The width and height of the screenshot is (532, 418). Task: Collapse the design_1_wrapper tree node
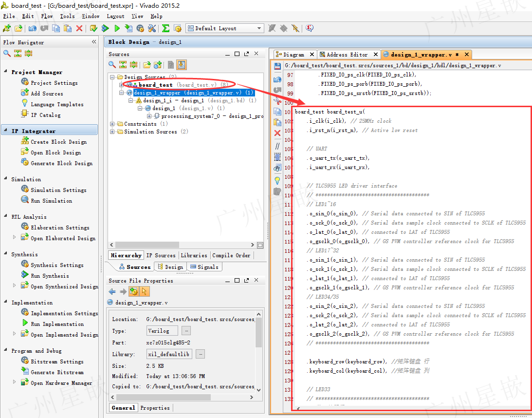(121, 93)
